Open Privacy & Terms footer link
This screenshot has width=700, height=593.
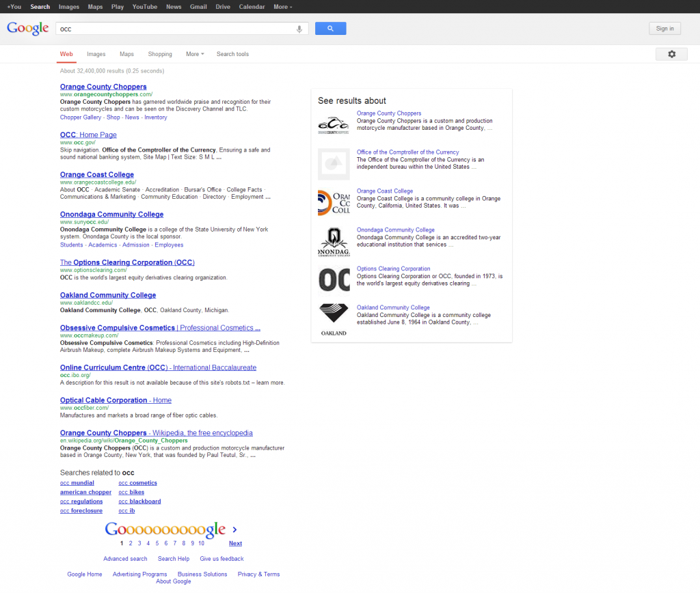click(x=259, y=575)
